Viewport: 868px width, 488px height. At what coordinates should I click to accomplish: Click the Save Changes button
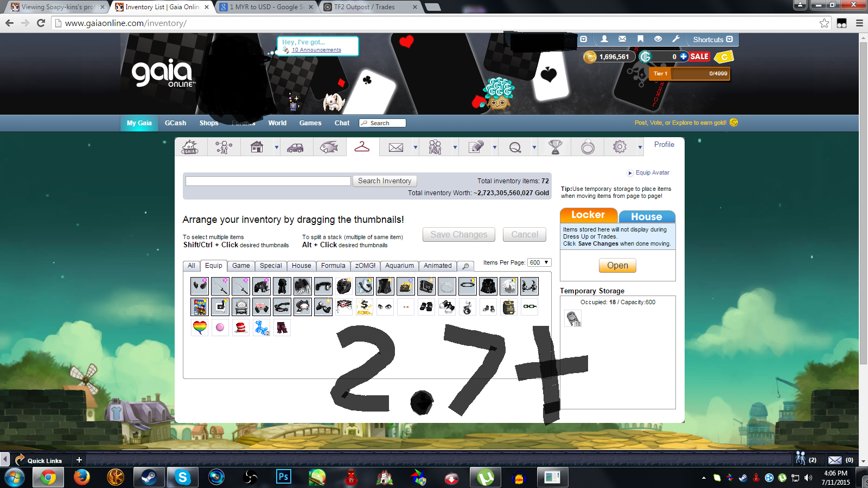coord(459,234)
